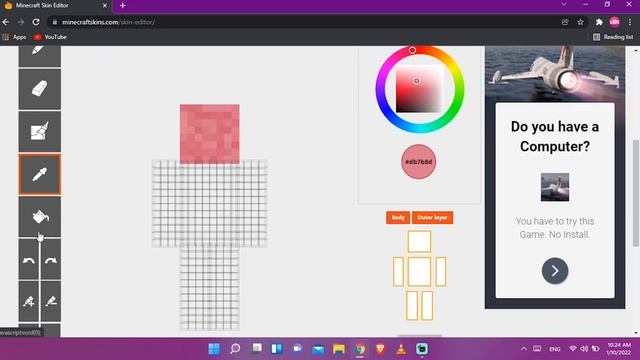
Task: Open the Chrome three-dot menu
Action: click(630, 22)
